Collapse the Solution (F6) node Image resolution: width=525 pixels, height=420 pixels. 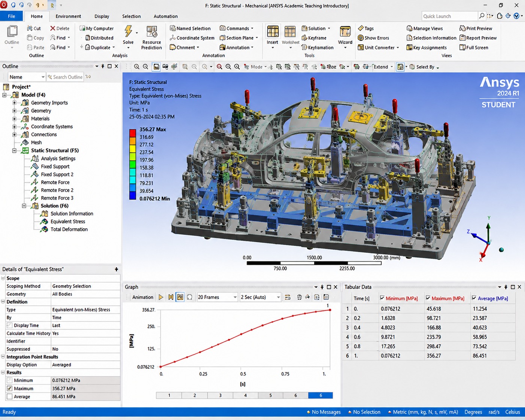click(x=24, y=206)
